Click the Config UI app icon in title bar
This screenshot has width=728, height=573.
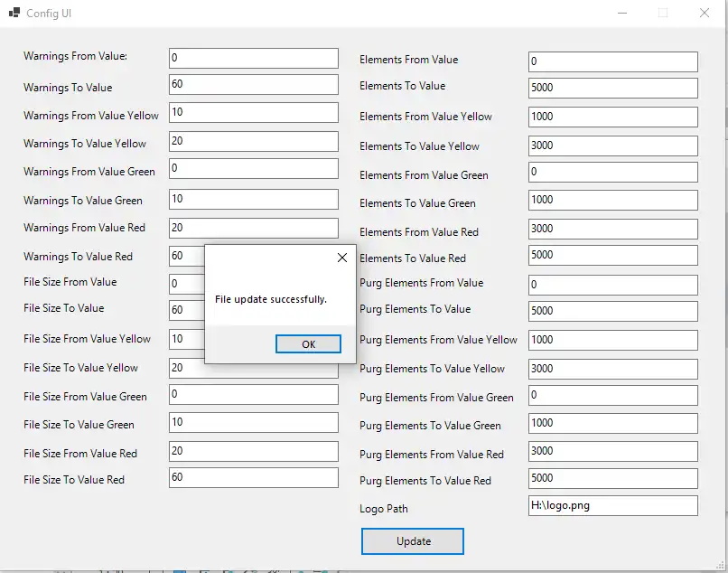coord(14,13)
